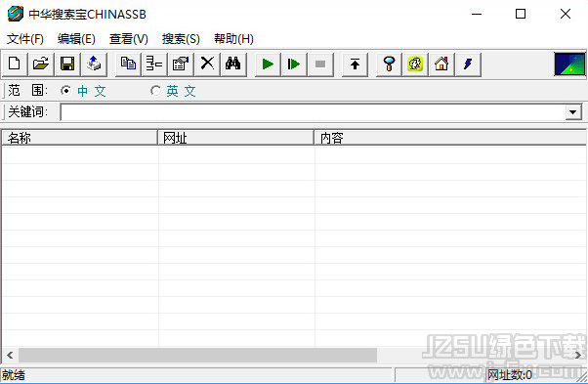This screenshot has width=588, height=384.
Task: Click the export icon with blue arrow
Action: pos(94,64)
